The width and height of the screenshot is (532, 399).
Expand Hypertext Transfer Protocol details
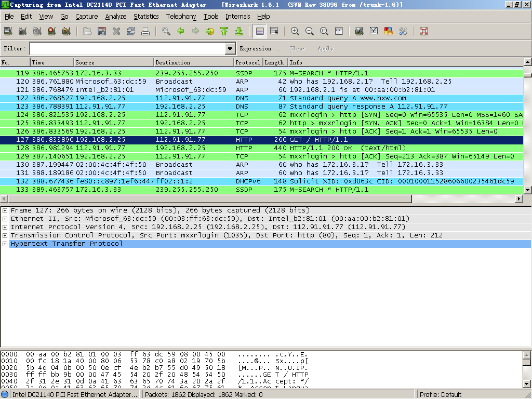click(x=5, y=244)
